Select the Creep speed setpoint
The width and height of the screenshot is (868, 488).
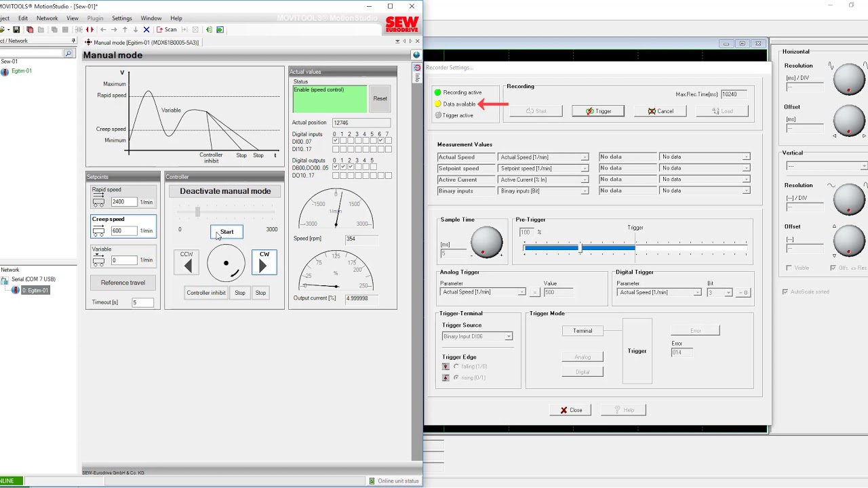123,226
